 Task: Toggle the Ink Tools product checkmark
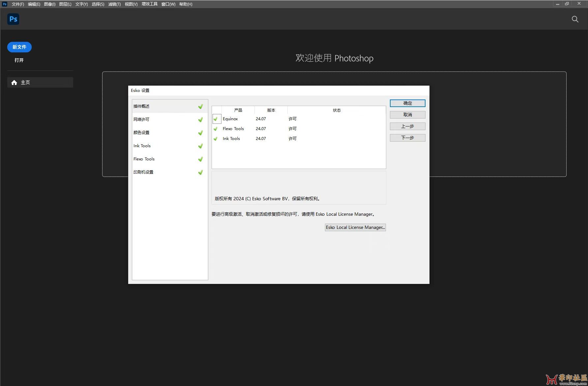coord(216,139)
